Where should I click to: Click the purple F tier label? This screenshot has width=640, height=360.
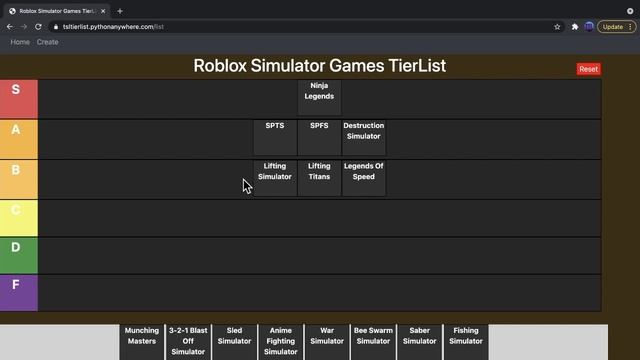[x=19, y=293]
